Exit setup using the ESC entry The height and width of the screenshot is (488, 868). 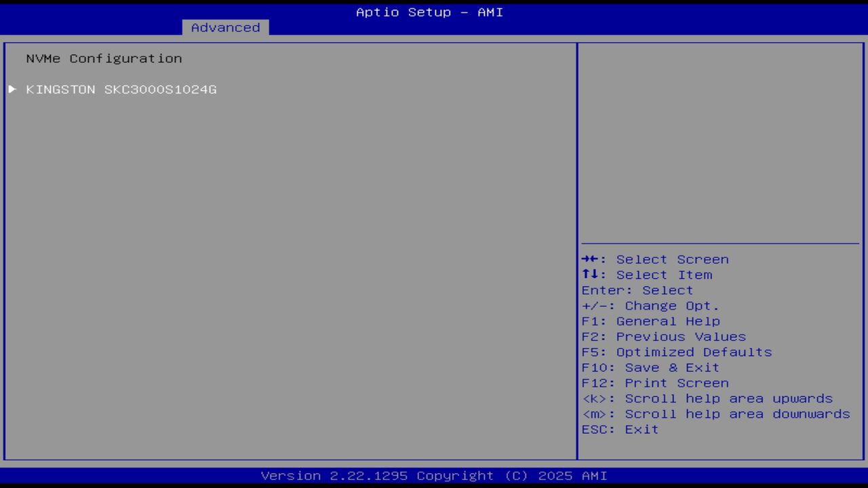[x=619, y=429]
